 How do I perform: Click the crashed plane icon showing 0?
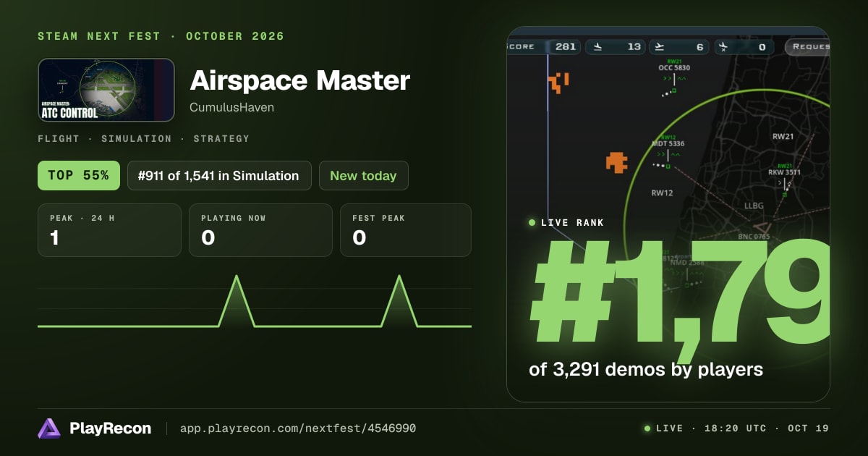(x=723, y=46)
